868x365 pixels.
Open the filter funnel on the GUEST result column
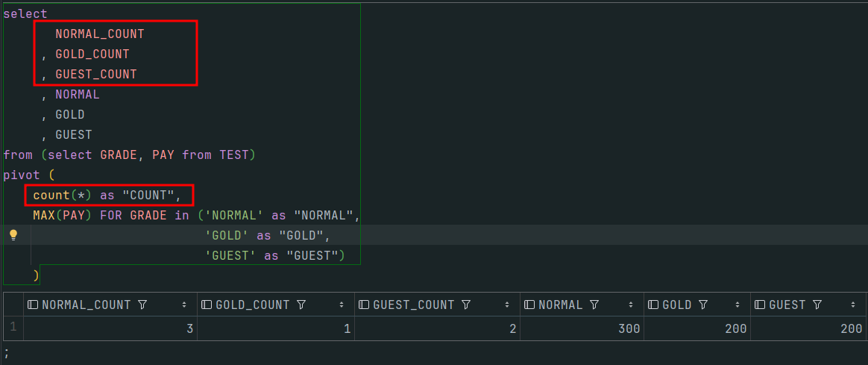click(817, 305)
